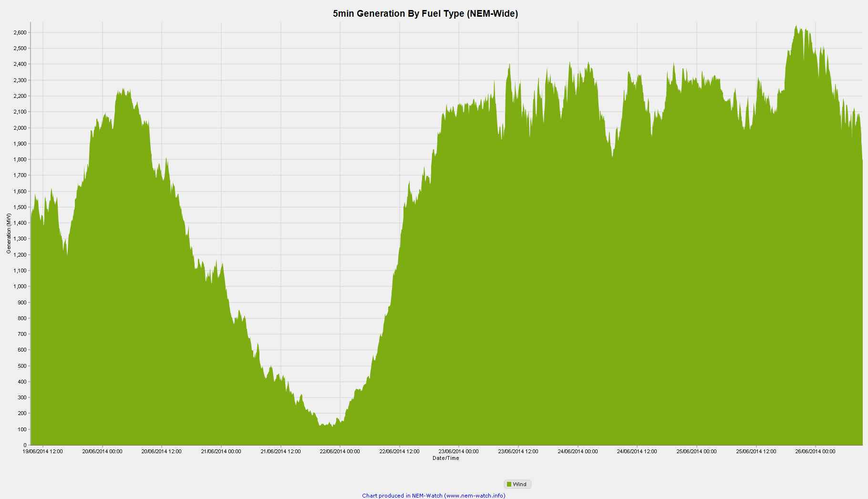Click the 1,000 value on the y-axis
Image resolution: width=868 pixels, height=499 pixels.
pos(20,287)
